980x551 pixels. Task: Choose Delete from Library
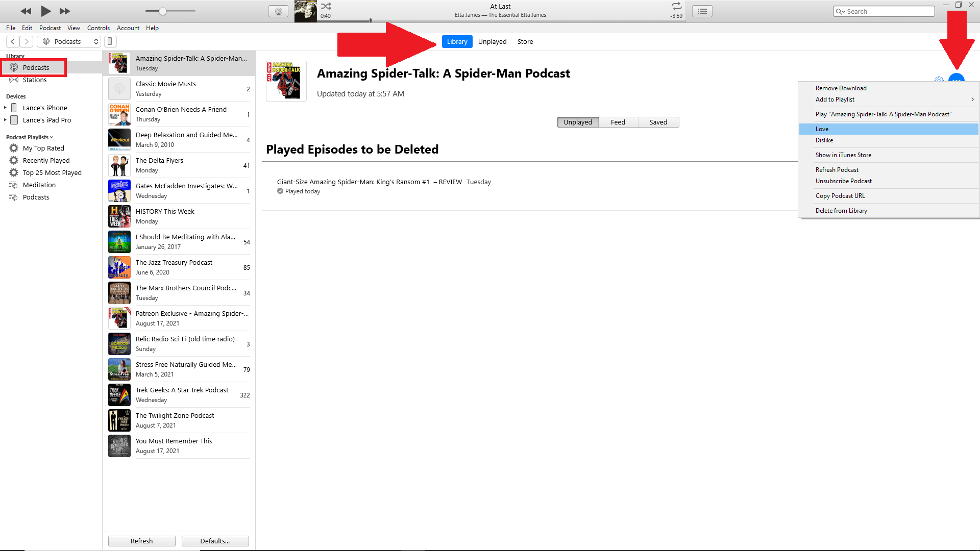(889, 211)
